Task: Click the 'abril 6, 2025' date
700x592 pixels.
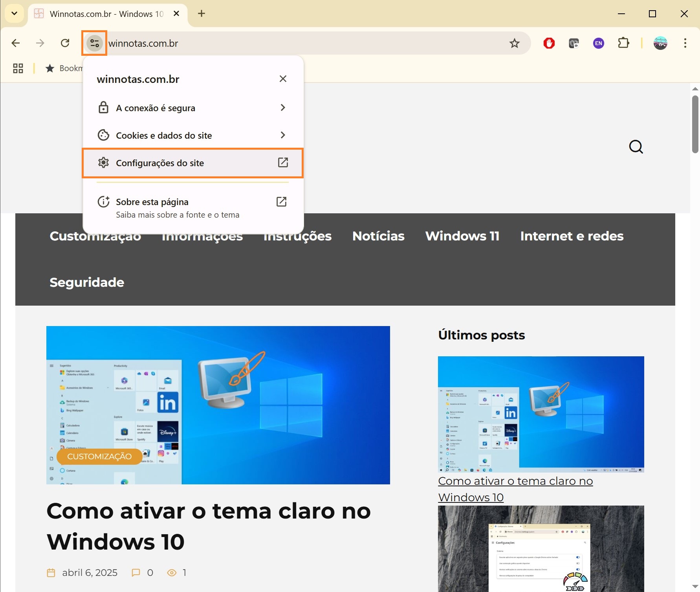Action: (90, 573)
